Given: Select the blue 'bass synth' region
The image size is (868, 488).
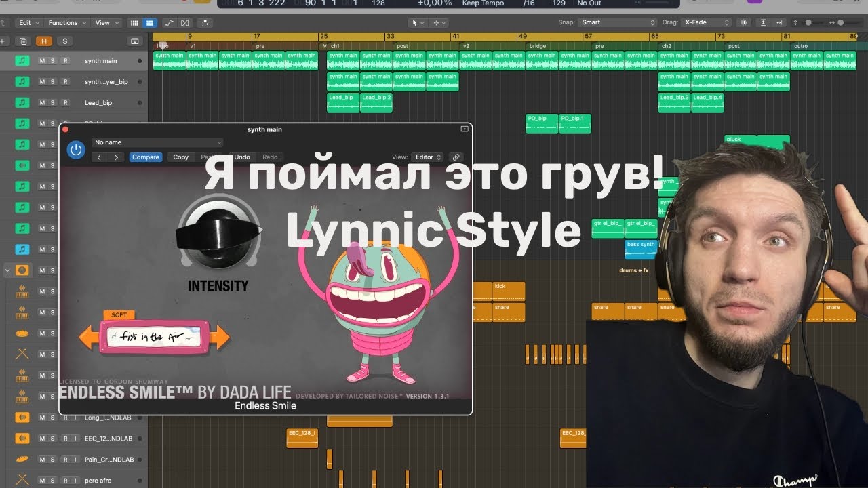Looking at the screenshot, I should click(x=641, y=249).
